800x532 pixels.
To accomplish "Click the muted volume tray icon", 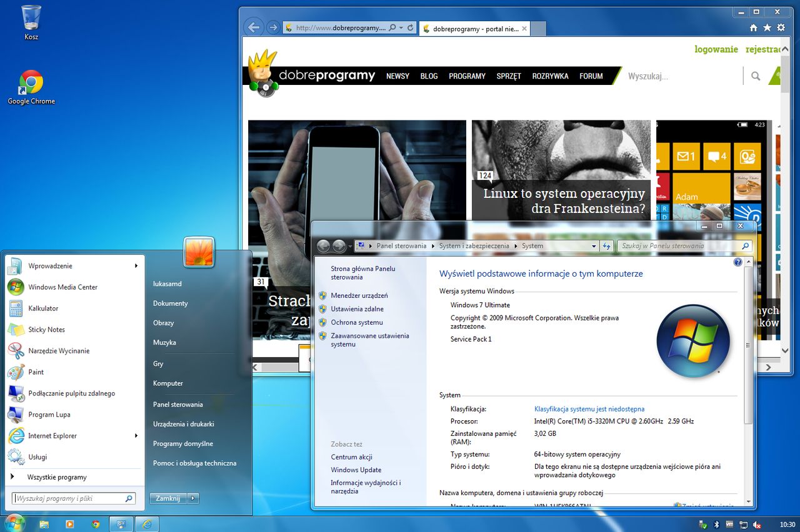I will pyautogui.click(x=757, y=525).
